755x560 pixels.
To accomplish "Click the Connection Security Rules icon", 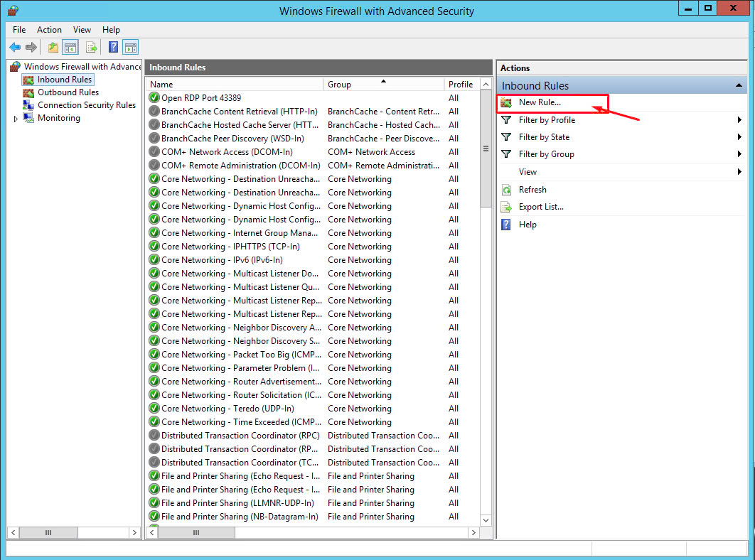I will (x=28, y=105).
